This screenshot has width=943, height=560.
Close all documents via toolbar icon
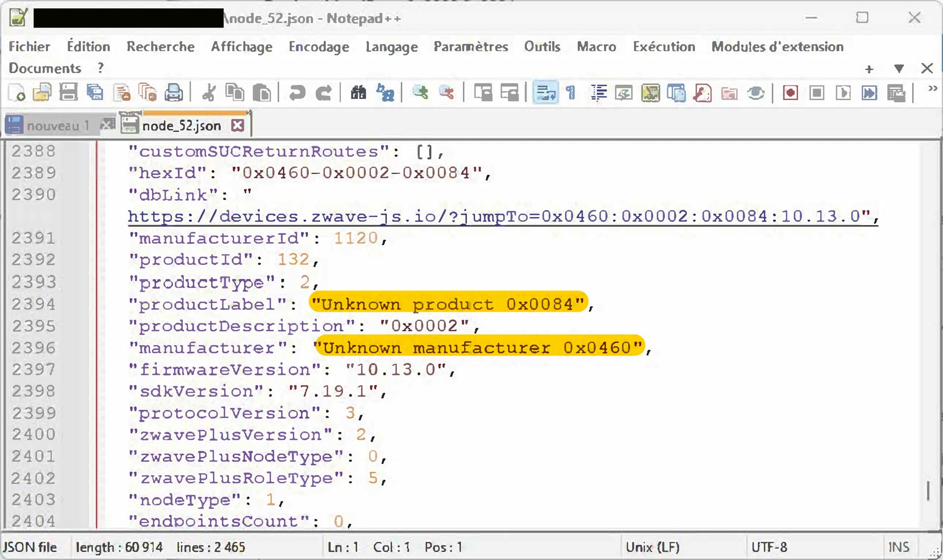147,92
